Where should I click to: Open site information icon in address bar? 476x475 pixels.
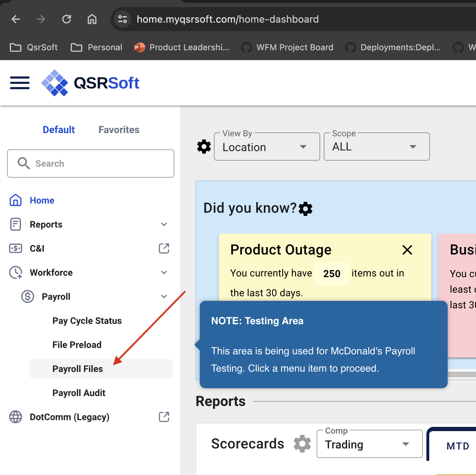(x=123, y=19)
